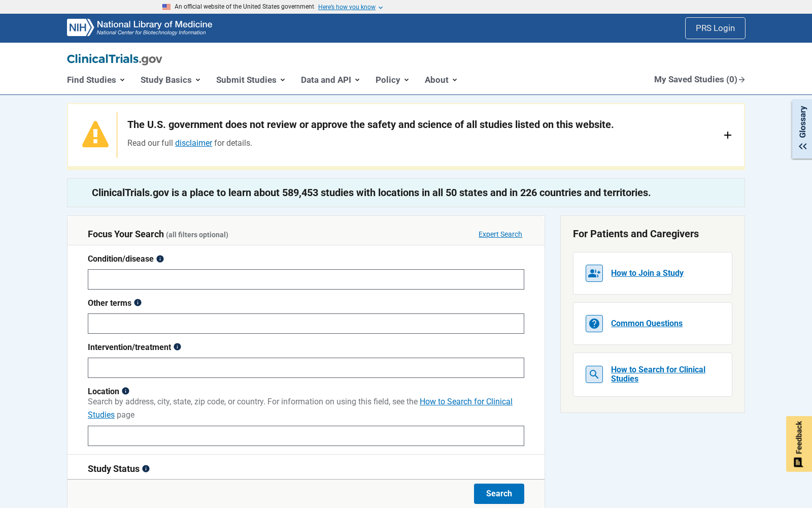The width and height of the screenshot is (812, 508).
Task: Click the Common Questions question-mark icon
Action: coord(594,324)
